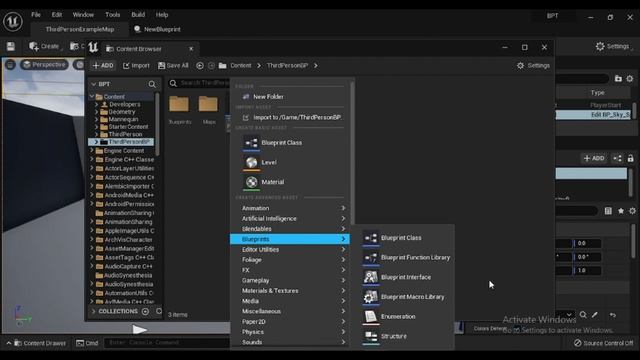This screenshot has width=640, height=360.
Task: Open the Edit menu
Action: point(57,15)
